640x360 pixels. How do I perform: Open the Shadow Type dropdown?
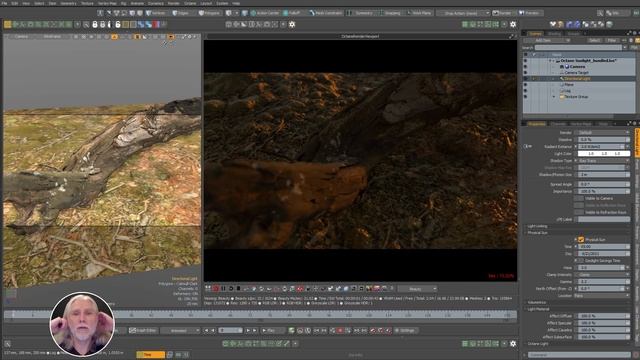(603, 161)
